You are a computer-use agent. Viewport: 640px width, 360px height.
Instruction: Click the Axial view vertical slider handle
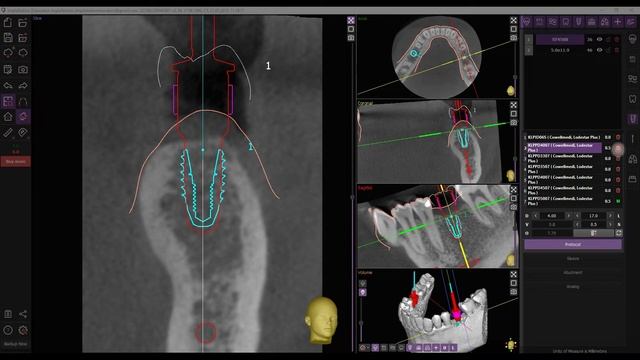pos(516,77)
